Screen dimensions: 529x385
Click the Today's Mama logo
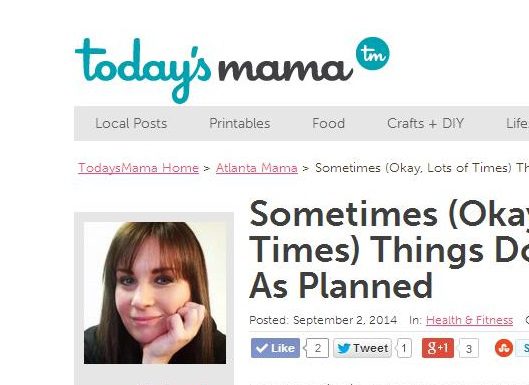point(232,70)
